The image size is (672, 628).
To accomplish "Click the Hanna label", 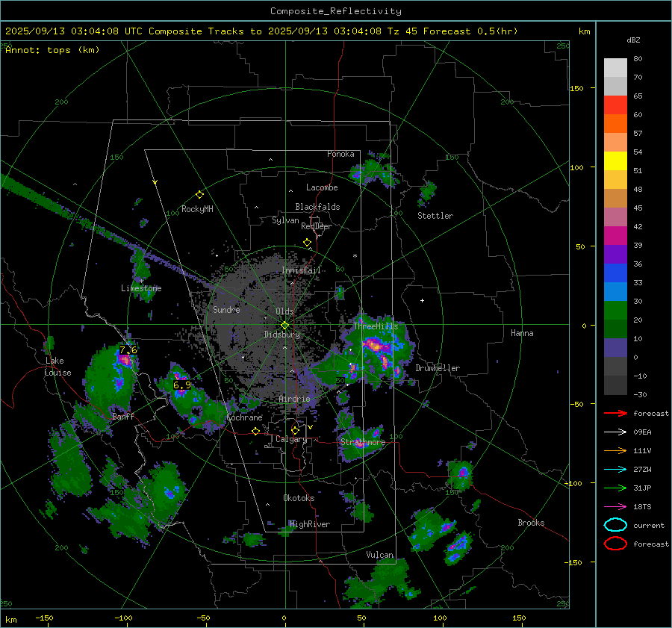I will pos(522,333).
